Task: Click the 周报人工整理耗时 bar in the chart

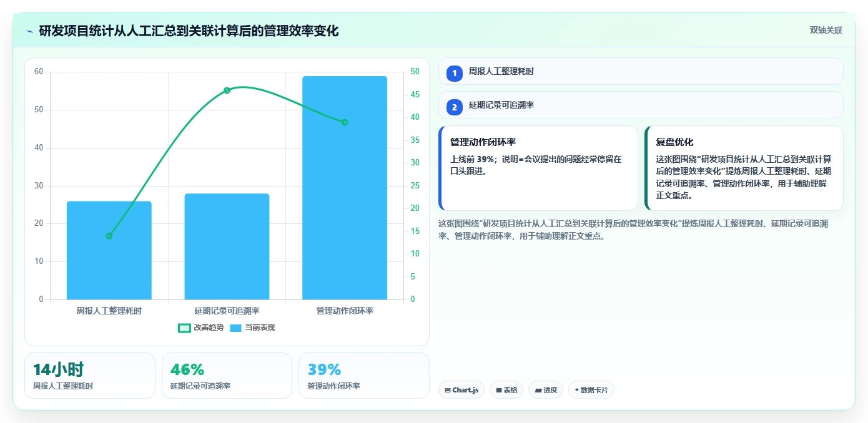Action: (x=109, y=250)
